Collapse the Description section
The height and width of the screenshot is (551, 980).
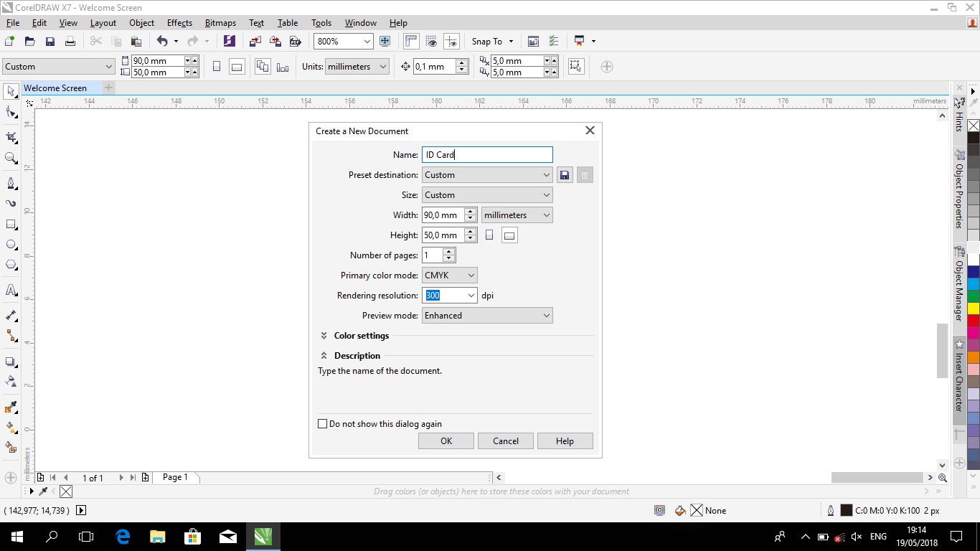pos(324,356)
